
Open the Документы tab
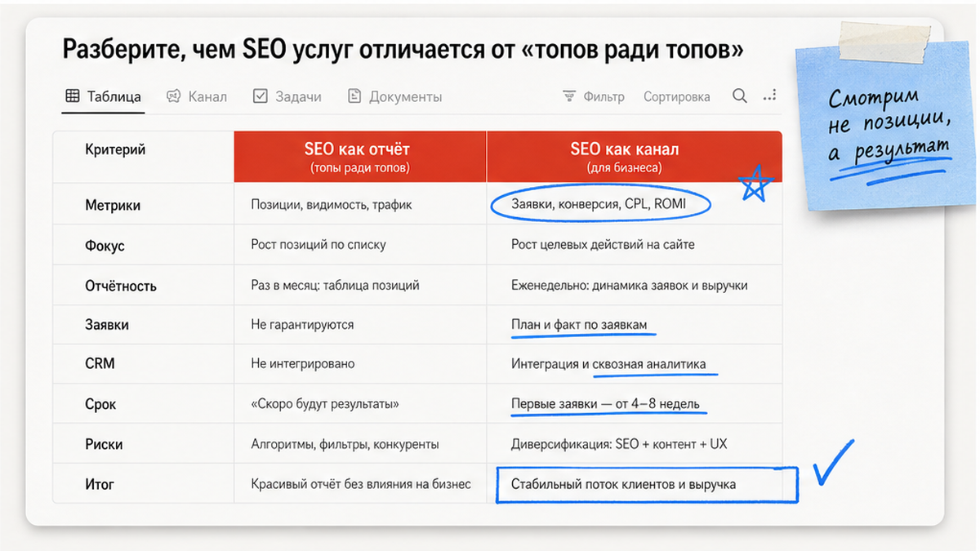394,96
